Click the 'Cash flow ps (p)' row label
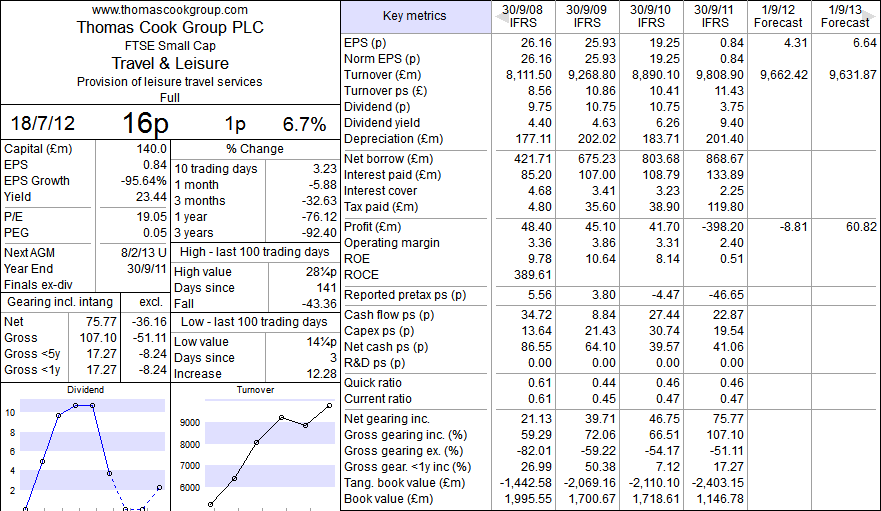The width and height of the screenshot is (881, 511). pyautogui.click(x=389, y=315)
